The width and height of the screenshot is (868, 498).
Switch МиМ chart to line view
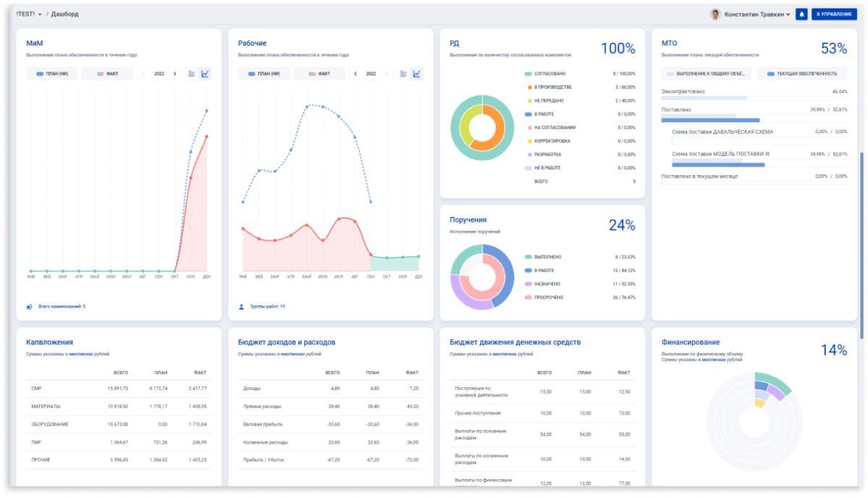pos(205,74)
